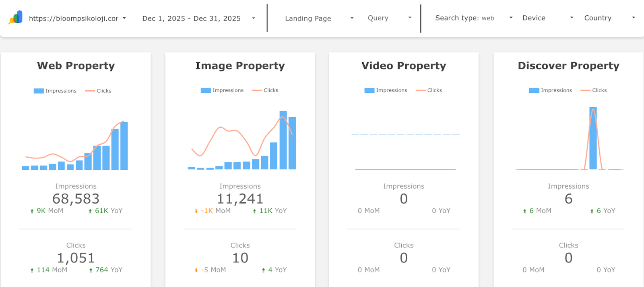Image resolution: width=644 pixels, height=287 pixels.
Task: Click the Web Property impressions value 68,583
Action: pos(76,199)
